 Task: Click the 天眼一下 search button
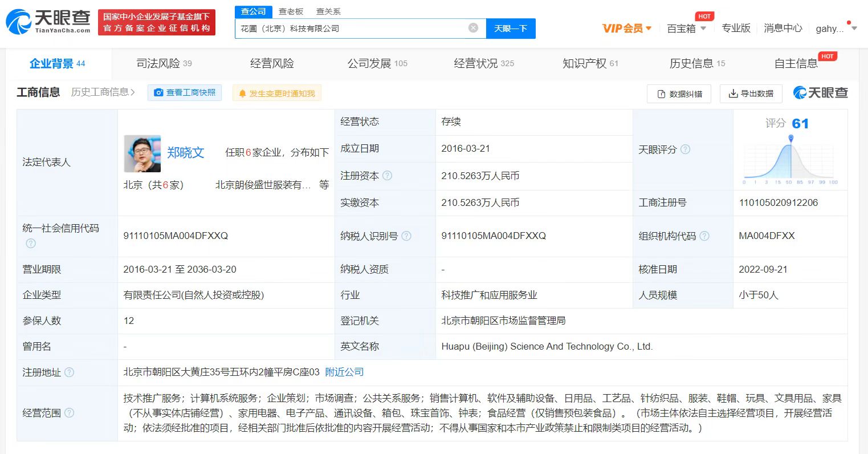pos(511,29)
